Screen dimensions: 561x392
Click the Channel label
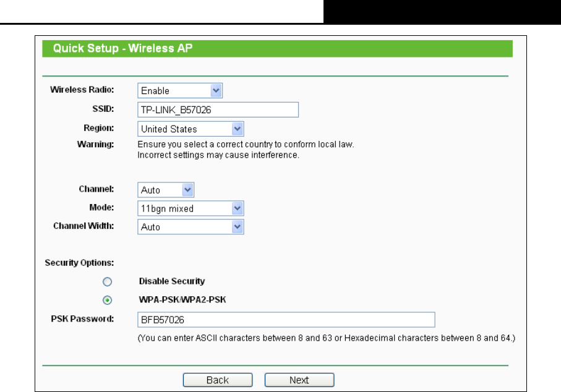pos(96,189)
